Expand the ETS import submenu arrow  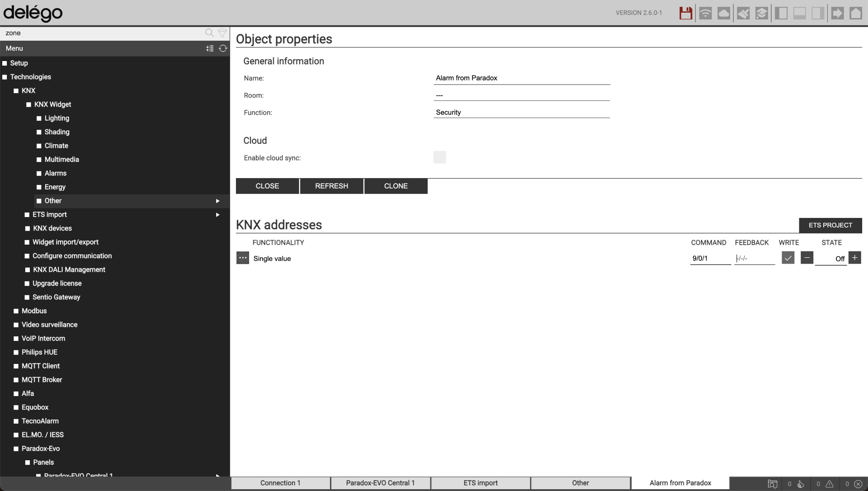217,215
